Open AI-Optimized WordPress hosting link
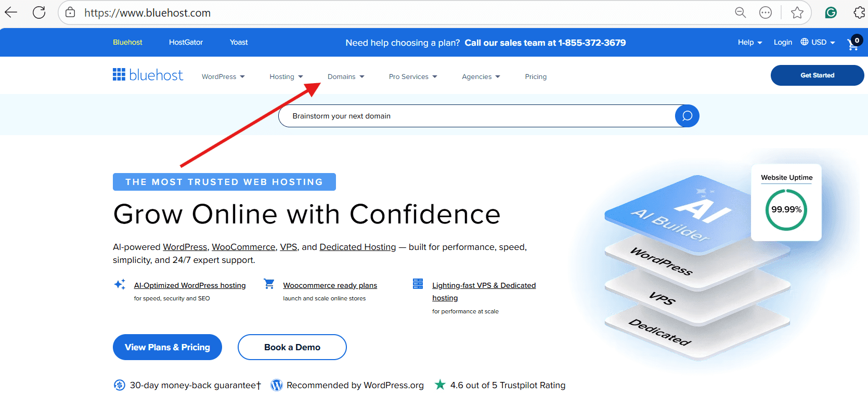This screenshot has height=410, width=868. click(x=190, y=285)
